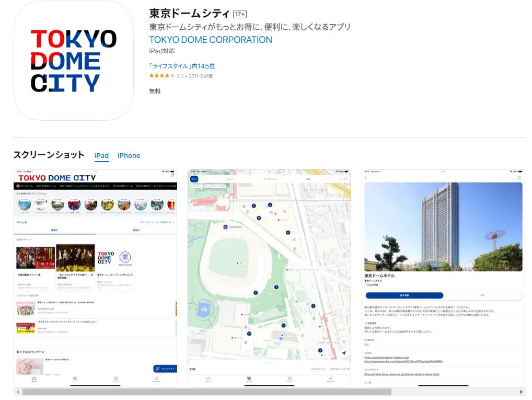Click the horizontal scrollbar thumb
This screenshot has height=400, width=532.
tap(206, 392)
